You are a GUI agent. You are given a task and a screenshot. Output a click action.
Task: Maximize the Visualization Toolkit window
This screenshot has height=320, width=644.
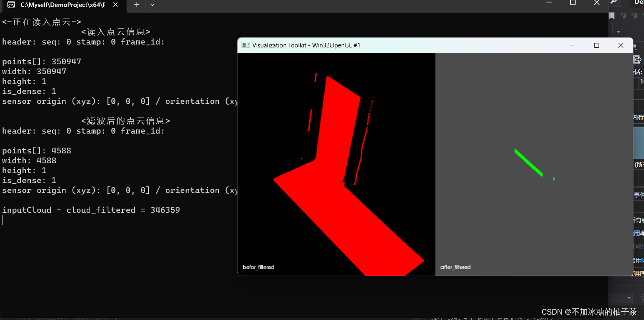click(596, 45)
